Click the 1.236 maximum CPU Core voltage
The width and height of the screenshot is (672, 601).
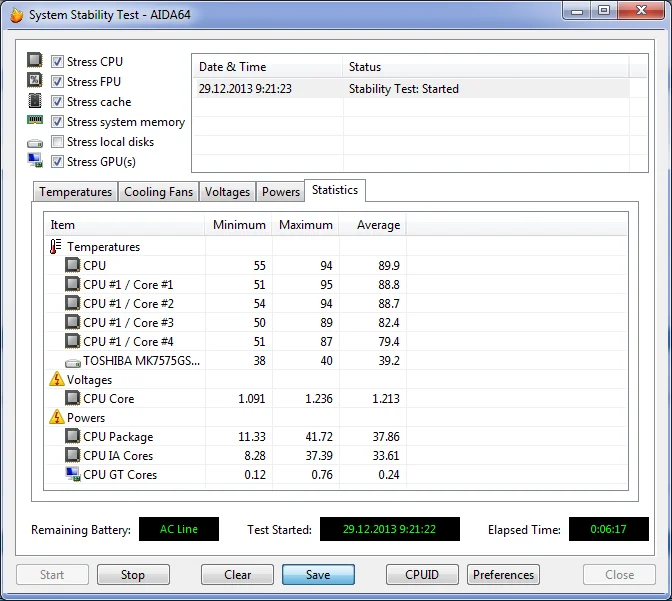coord(319,399)
